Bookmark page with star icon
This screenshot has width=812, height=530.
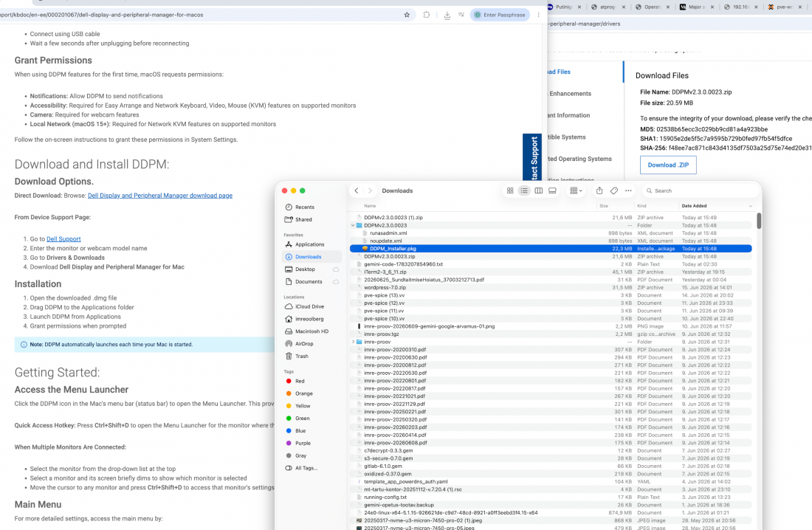pos(407,15)
